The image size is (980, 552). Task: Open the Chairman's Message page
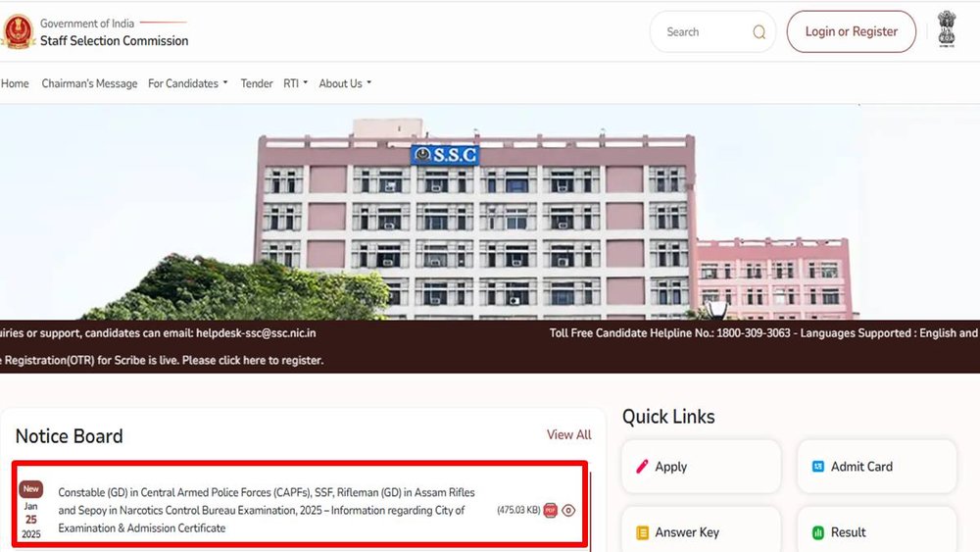point(89,83)
